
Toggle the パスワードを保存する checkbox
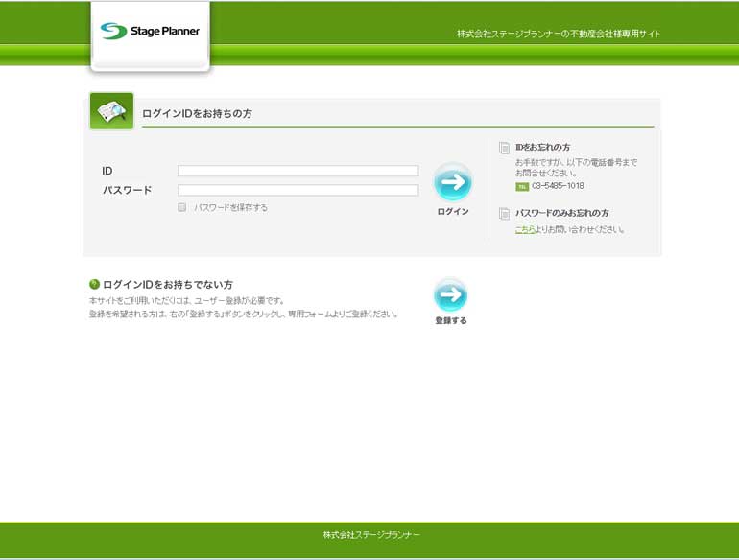point(182,207)
